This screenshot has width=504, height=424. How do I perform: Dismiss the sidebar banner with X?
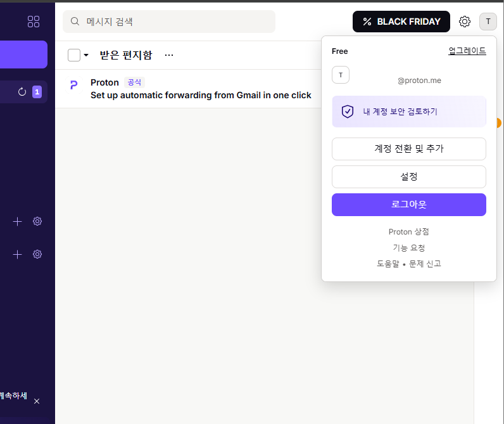pyautogui.click(x=37, y=401)
